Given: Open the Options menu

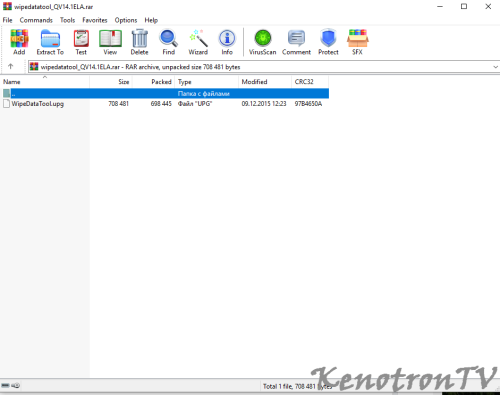Looking at the screenshot, I should click(126, 20).
